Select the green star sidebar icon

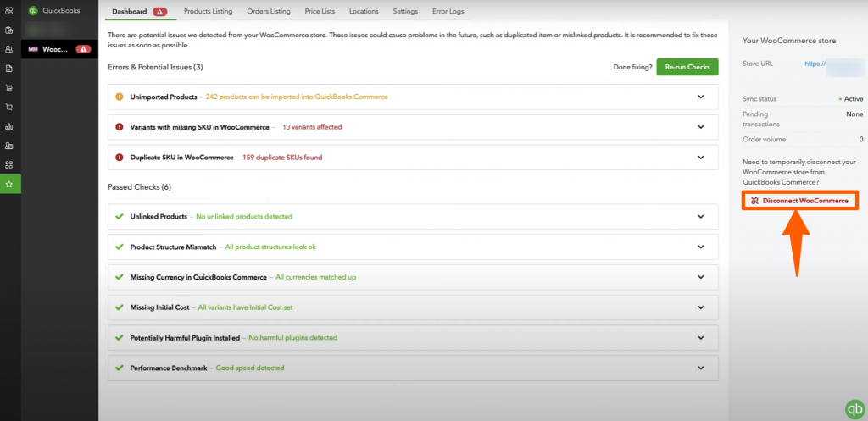pyautogui.click(x=8, y=184)
